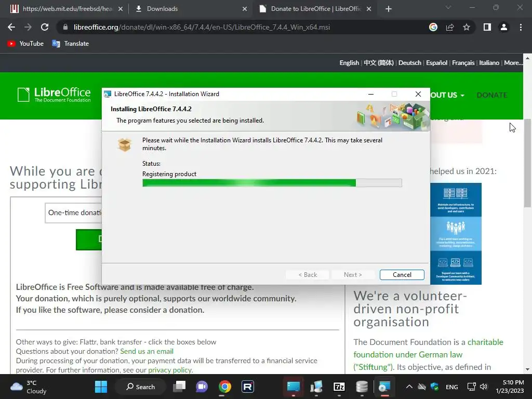
Task: Go back using the browser back arrow
Action: (11, 27)
